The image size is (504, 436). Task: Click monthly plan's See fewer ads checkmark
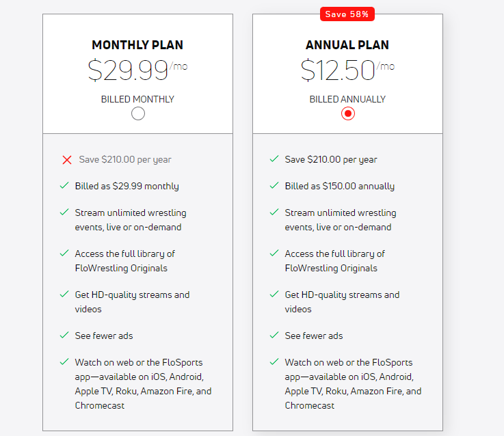point(64,335)
